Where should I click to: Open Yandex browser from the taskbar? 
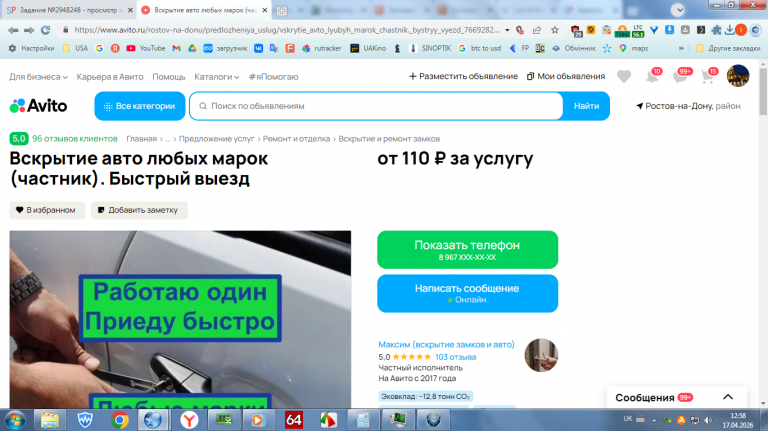coord(189,420)
